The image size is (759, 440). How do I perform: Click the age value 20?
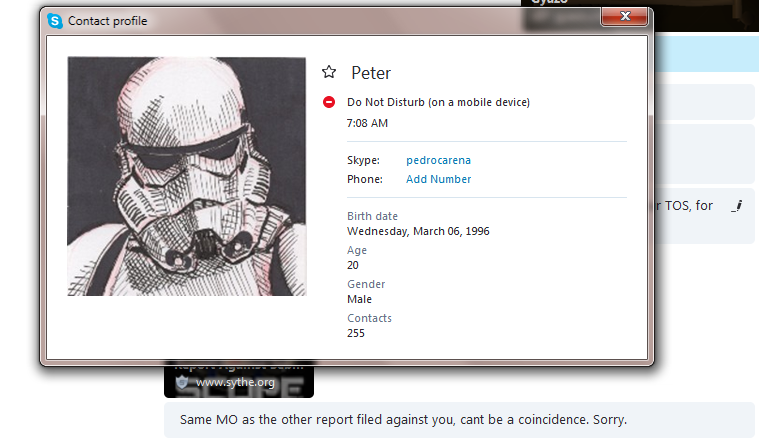(x=352, y=265)
